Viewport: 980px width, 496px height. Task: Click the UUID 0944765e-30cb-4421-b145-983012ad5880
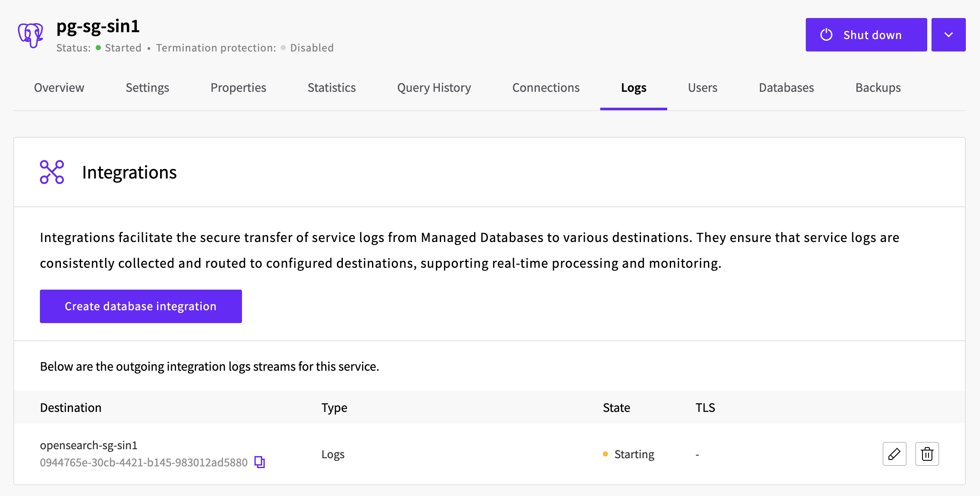coord(144,463)
